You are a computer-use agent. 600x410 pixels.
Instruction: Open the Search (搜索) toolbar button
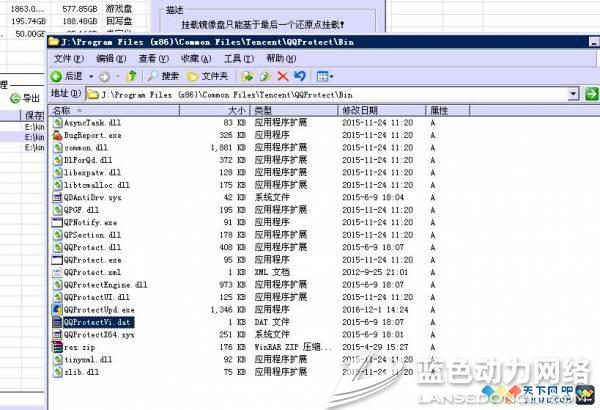coord(162,76)
